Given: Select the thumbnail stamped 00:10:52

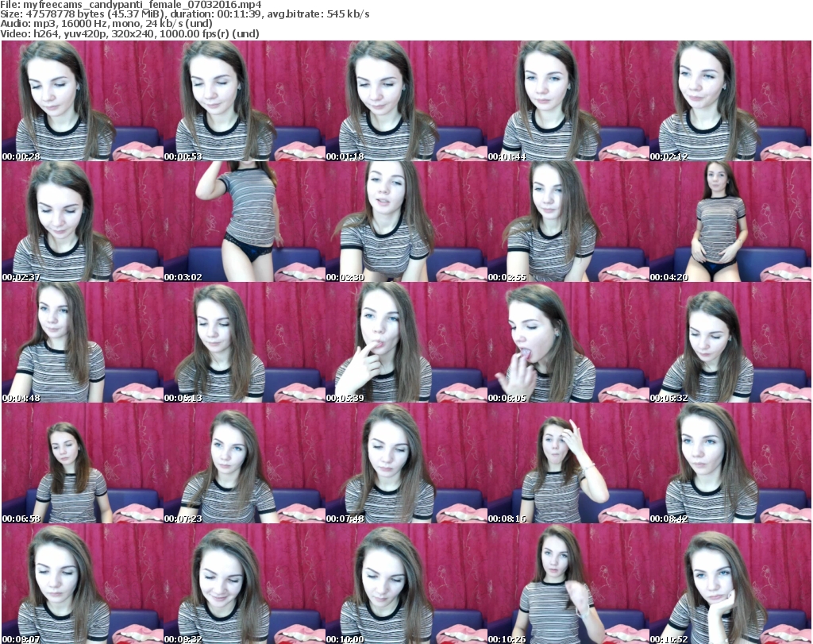Looking at the screenshot, I should pyautogui.click(x=730, y=584).
